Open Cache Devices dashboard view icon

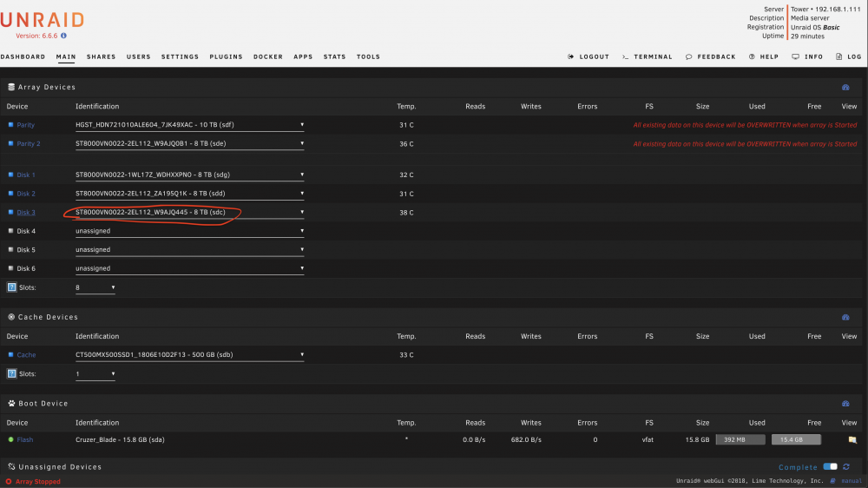pyautogui.click(x=845, y=318)
